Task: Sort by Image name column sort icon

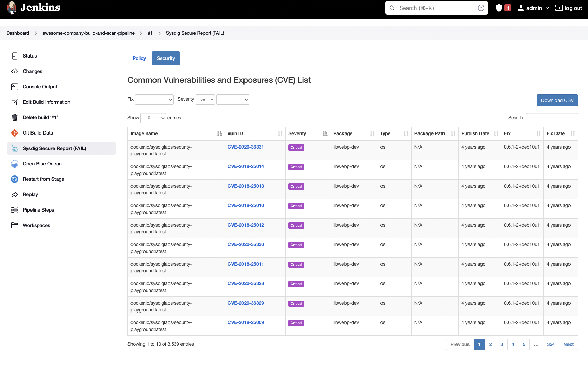Action: [x=220, y=133]
